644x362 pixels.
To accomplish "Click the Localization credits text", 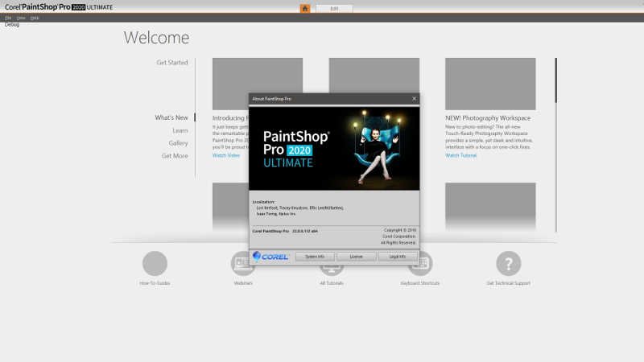I will click(x=298, y=208).
